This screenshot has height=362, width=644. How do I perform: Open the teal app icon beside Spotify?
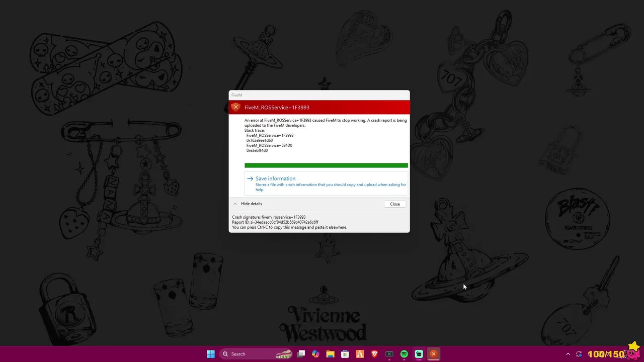419,354
